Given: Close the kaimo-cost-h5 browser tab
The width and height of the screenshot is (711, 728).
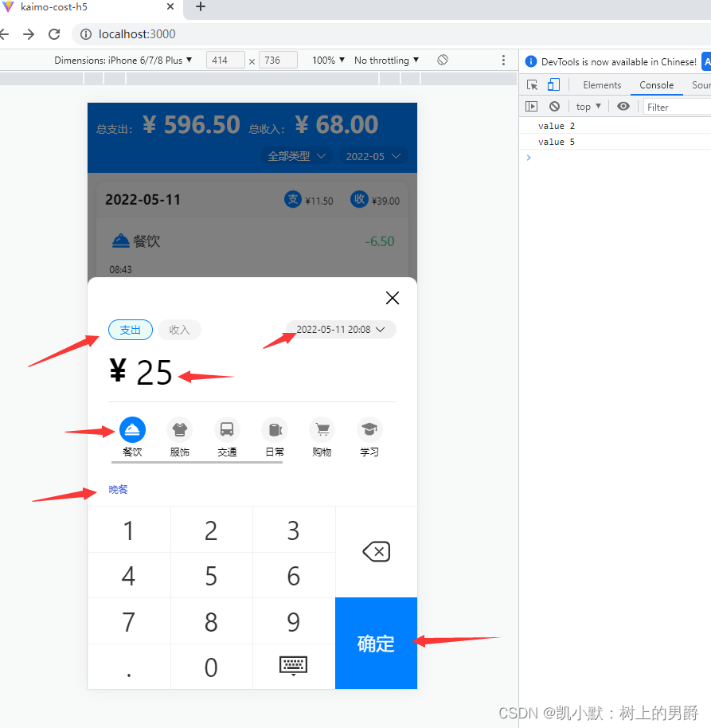Looking at the screenshot, I should coord(170,6).
